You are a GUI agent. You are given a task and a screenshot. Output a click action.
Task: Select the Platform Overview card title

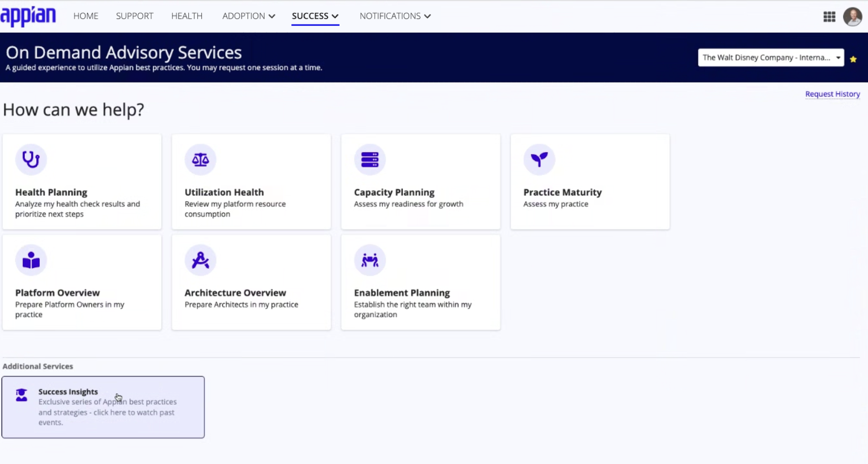tap(57, 293)
